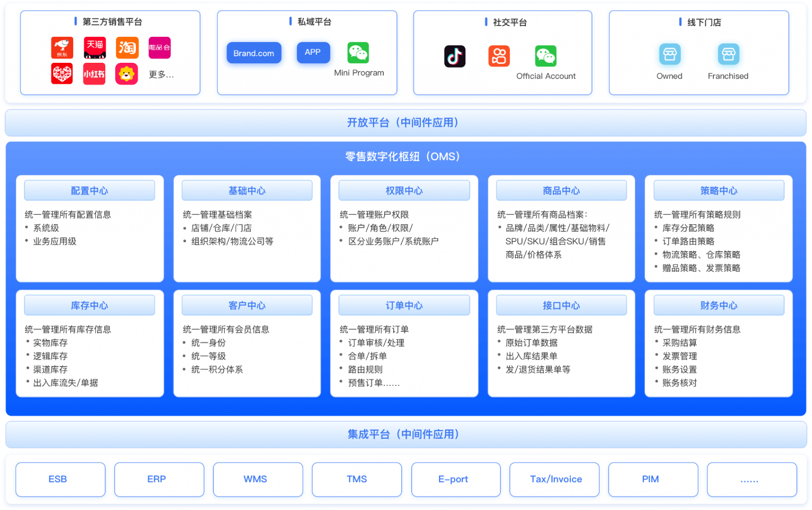Select the 配置中心 header
The height and width of the screenshot is (510, 812).
click(x=90, y=190)
